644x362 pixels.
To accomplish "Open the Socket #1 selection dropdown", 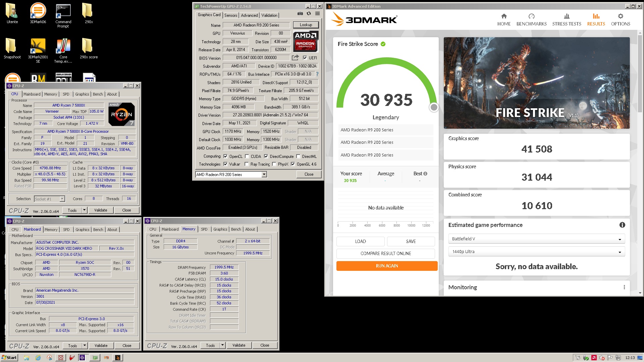I will (49, 199).
